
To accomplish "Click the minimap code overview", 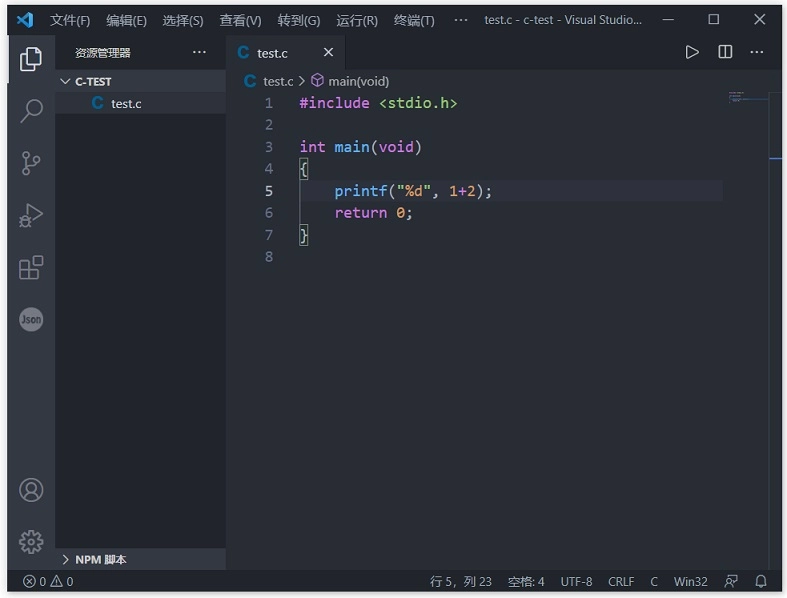I will click(748, 97).
